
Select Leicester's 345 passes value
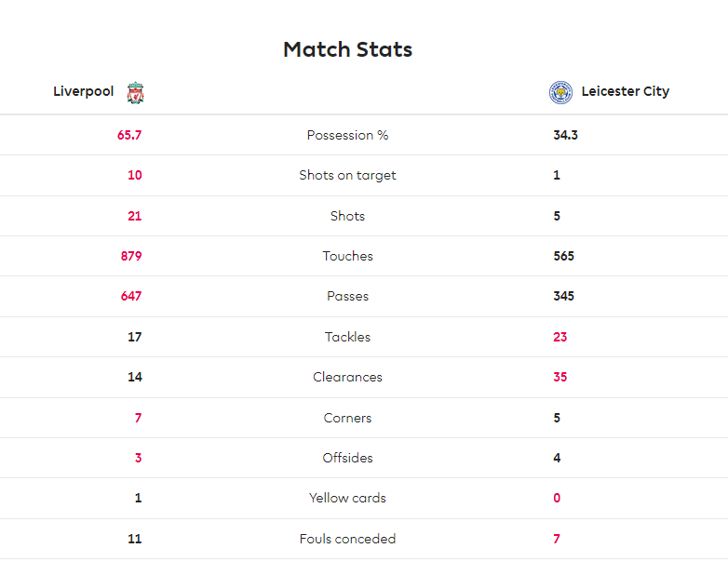(563, 296)
